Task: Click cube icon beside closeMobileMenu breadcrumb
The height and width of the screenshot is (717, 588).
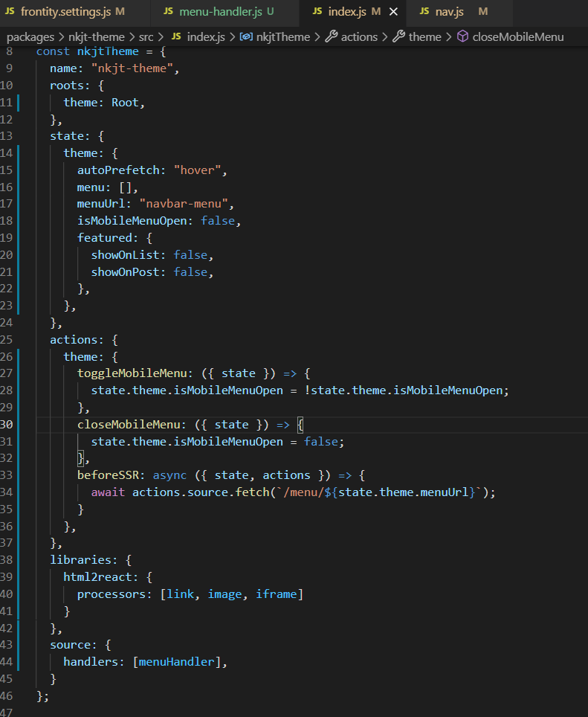Action: point(462,36)
